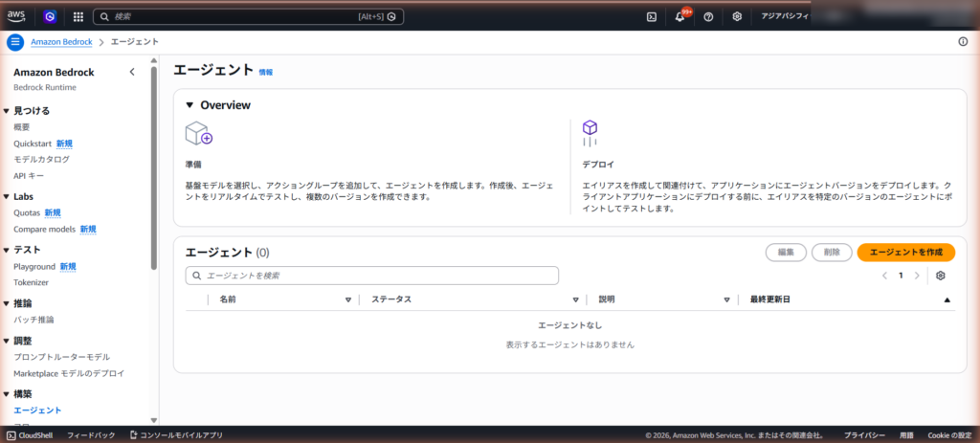Open プライバシー link in the footer
980x443 pixels.
click(864, 435)
